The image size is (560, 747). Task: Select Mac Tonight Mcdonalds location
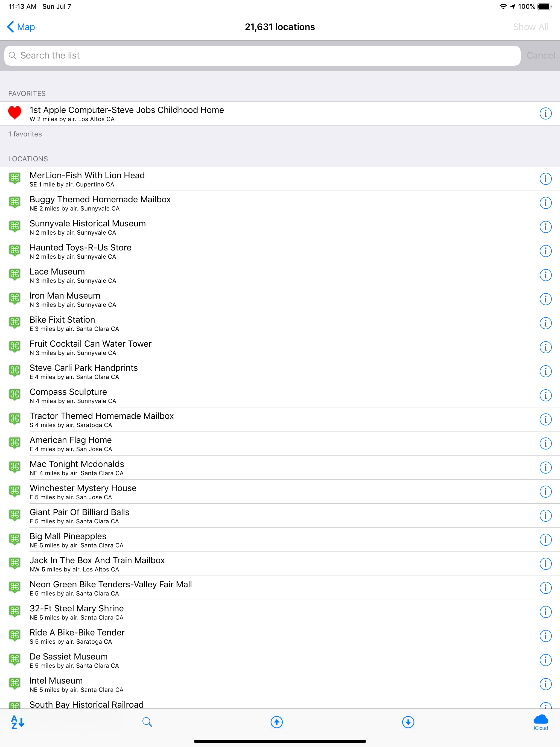tap(280, 467)
